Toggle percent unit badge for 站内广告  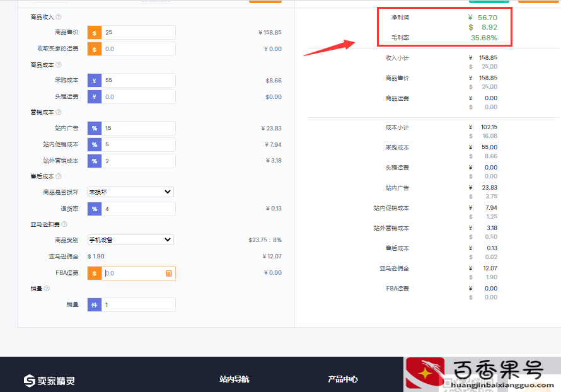click(95, 129)
